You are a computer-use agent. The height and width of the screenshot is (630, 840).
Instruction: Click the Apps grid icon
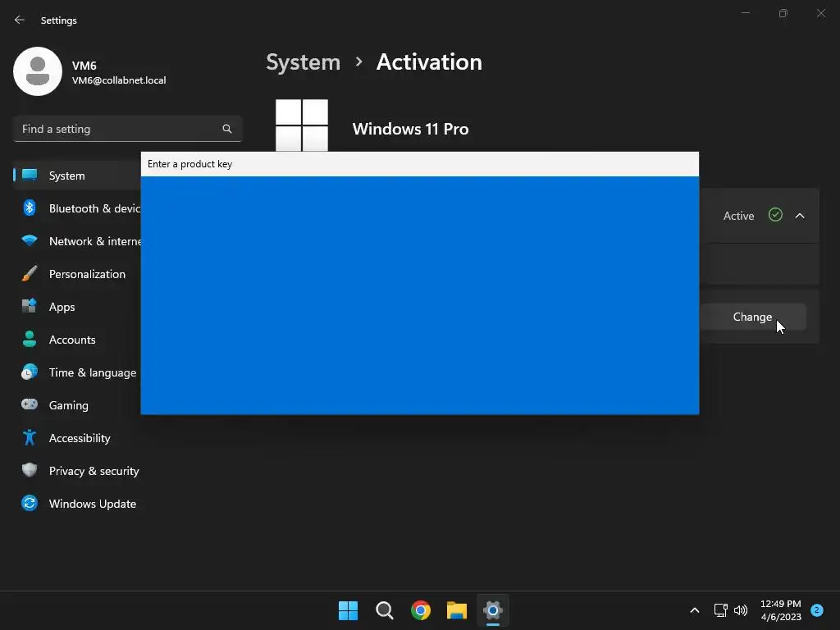(x=30, y=306)
